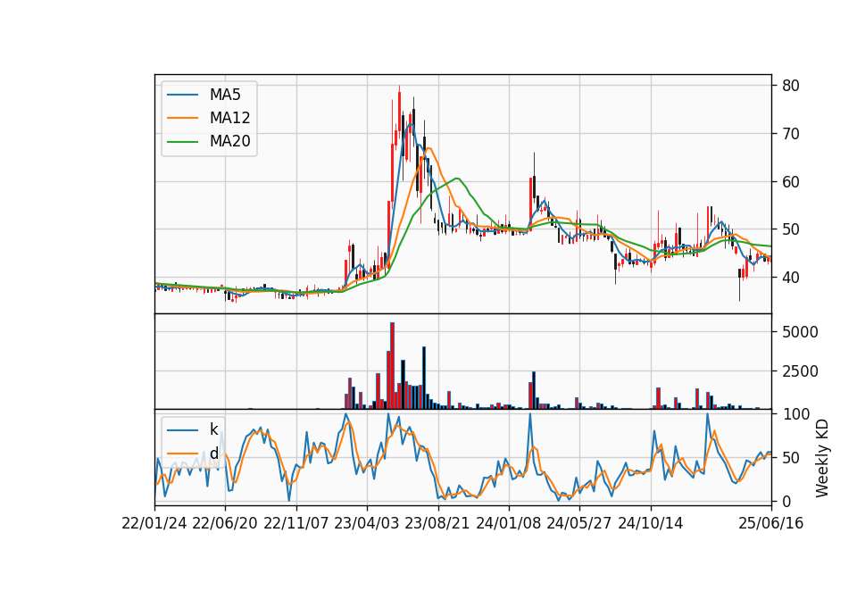Click the tallest volume bar above 5000

click(393, 366)
